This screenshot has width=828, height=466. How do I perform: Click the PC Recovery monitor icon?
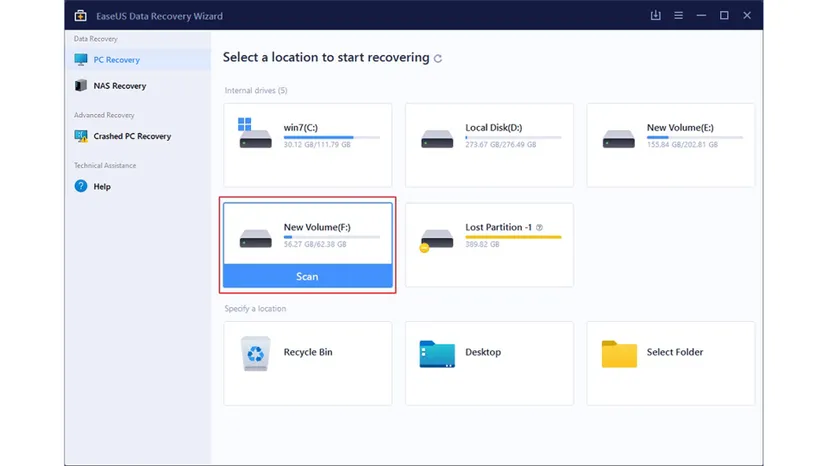click(81, 60)
